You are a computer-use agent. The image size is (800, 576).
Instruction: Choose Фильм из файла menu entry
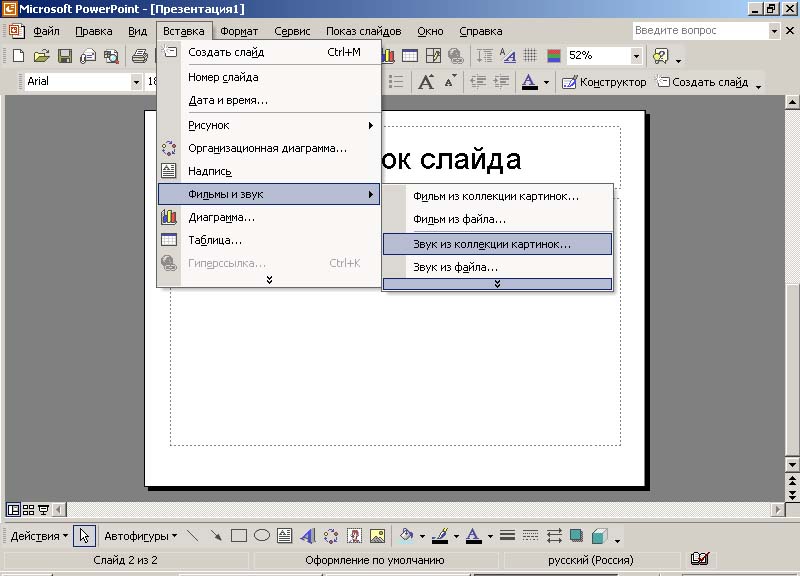tap(497, 219)
